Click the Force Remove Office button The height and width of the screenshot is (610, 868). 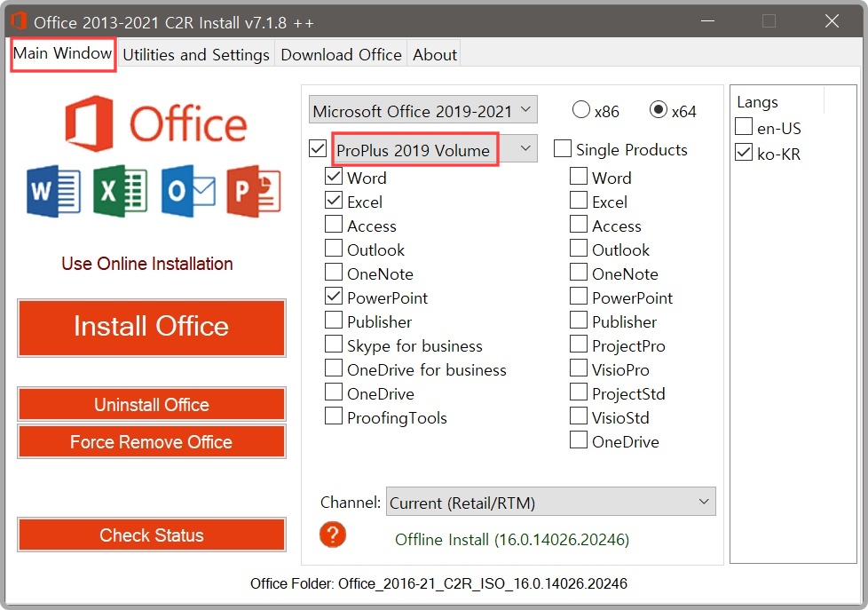pyautogui.click(x=152, y=441)
